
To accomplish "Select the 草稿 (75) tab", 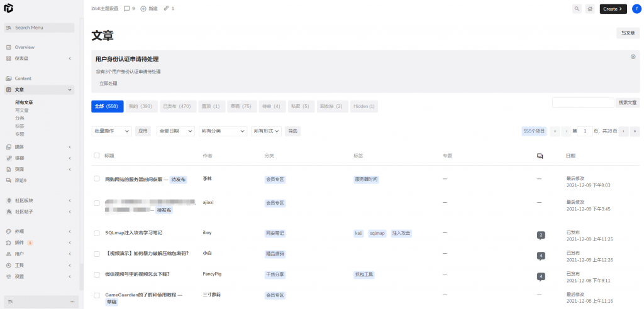I will [x=241, y=106].
